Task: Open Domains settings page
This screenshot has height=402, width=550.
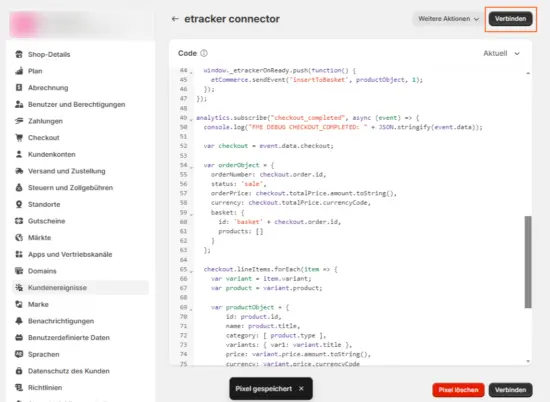Action: click(x=80, y=271)
